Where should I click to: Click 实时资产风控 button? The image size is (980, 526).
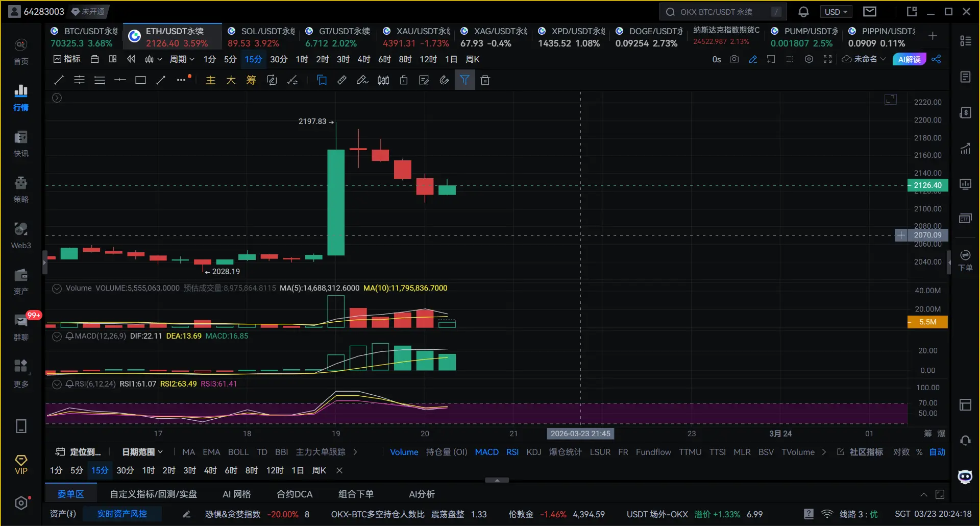coord(122,514)
